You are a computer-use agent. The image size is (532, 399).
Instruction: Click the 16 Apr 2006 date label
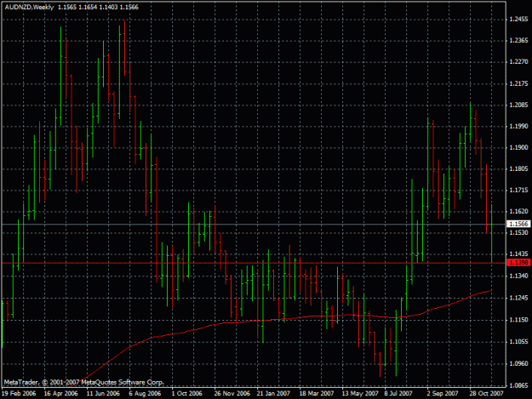click(x=60, y=394)
